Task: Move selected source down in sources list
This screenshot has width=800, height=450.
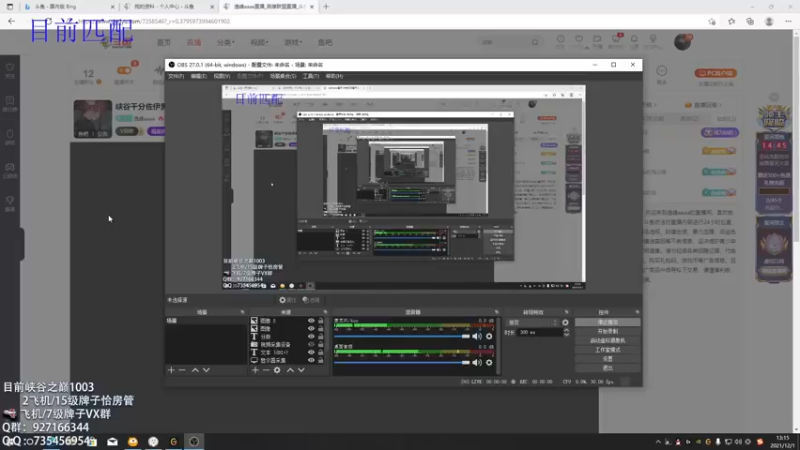Action: [301, 370]
